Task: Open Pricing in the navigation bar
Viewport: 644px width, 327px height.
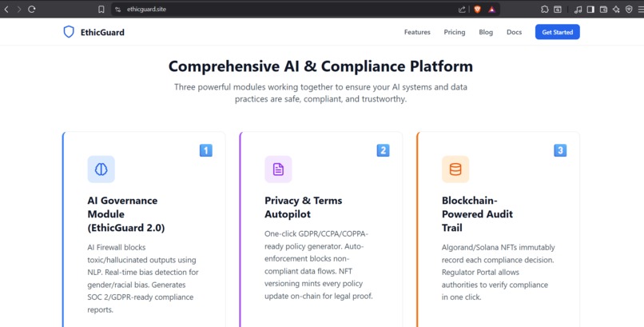Action: click(455, 32)
